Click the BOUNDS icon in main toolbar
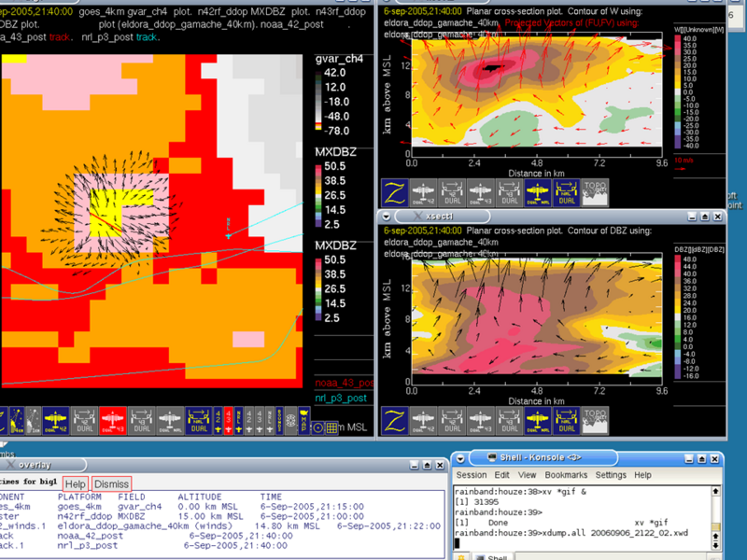This screenshot has height=560, width=747. (x=279, y=420)
